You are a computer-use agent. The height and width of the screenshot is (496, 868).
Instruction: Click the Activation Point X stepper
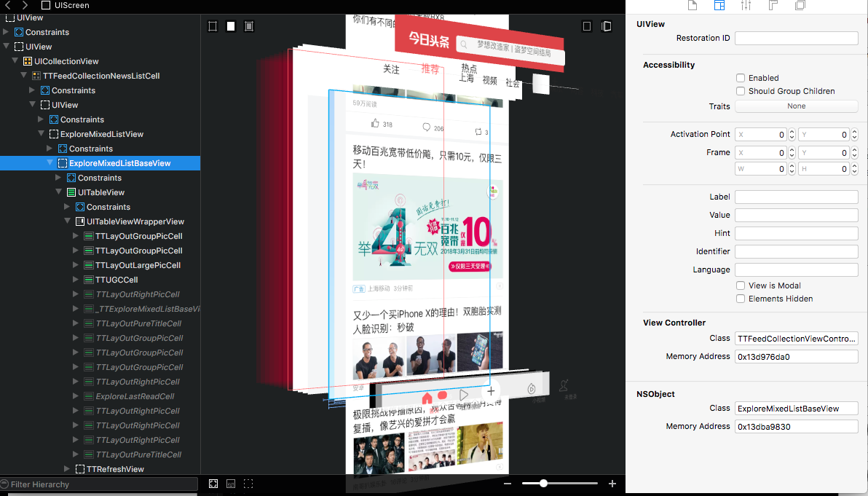coord(792,135)
